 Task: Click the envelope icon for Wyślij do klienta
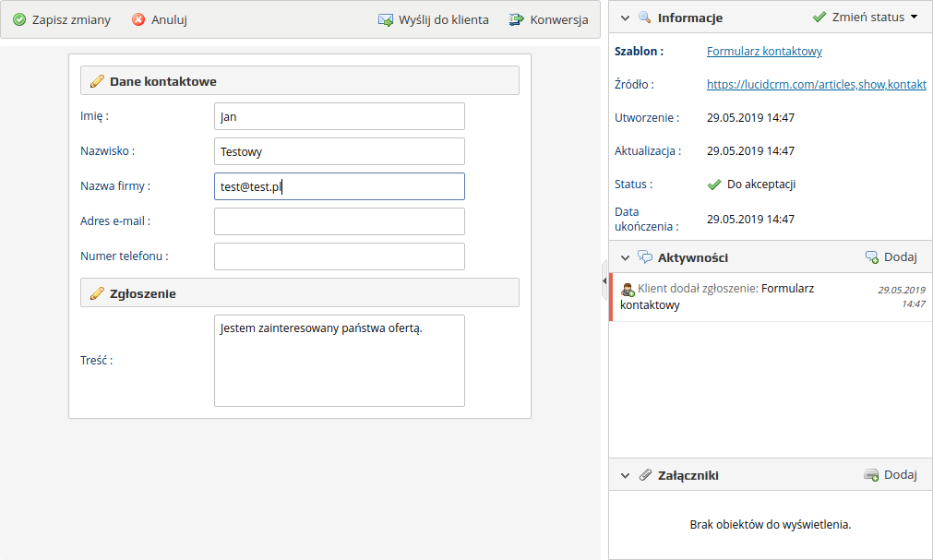[386, 20]
